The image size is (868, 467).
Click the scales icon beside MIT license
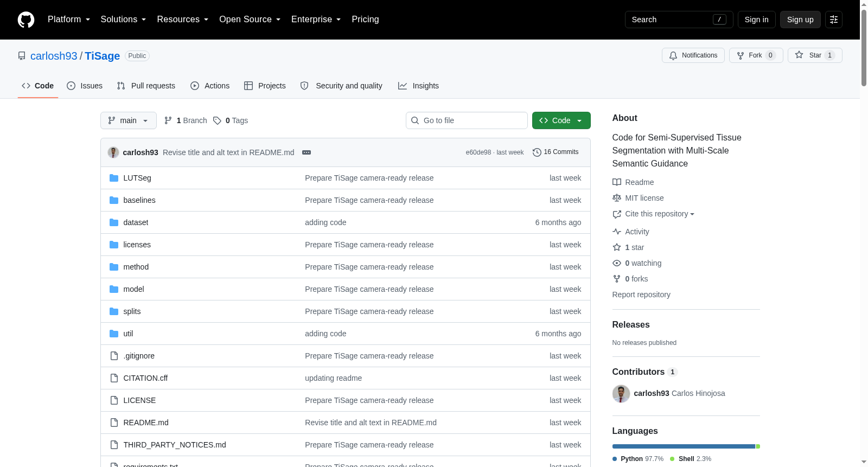pyautogui.click(x=617, y=198)
